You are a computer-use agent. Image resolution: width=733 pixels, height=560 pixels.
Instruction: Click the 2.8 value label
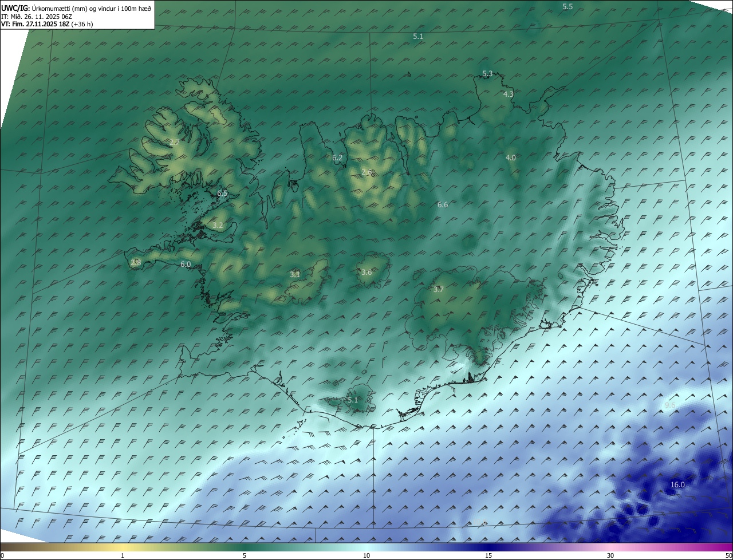coord(136,263)
